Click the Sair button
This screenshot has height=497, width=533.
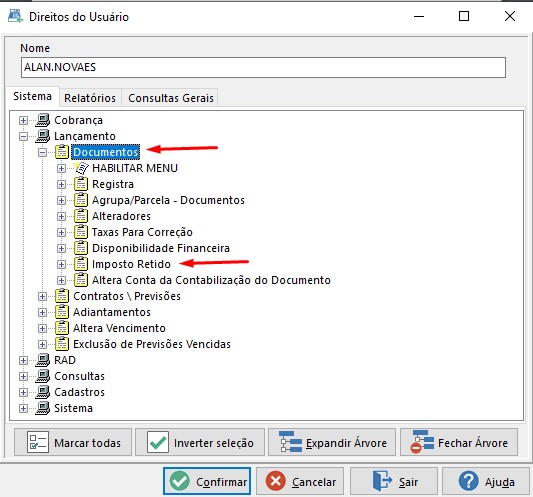[x=394, y=481]
